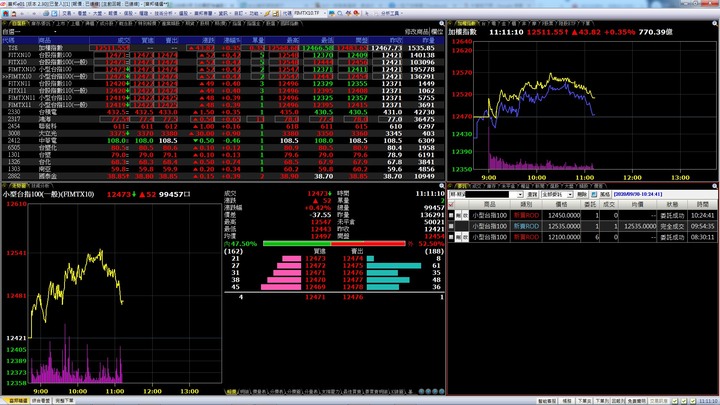Click the 完全成交 status cell in the order list
The width and height of the screenshot is (720, 405).
(x=672, y=226)
